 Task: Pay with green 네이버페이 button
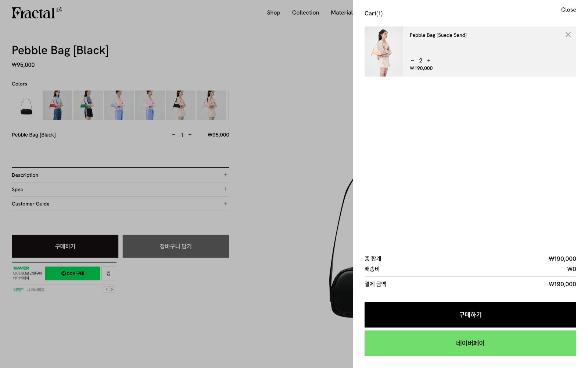point(470,343)
